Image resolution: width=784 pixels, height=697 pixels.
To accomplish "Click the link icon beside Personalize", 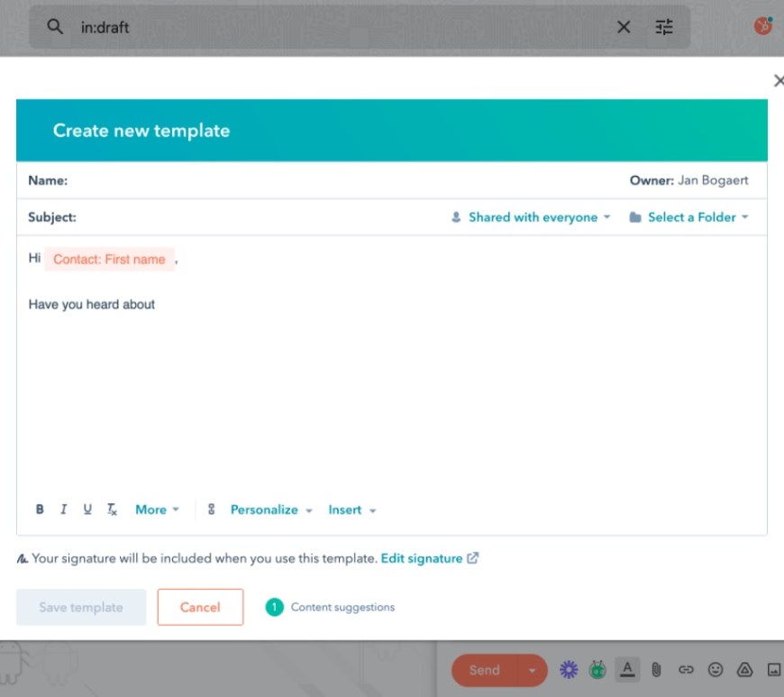I will [211, 509].
